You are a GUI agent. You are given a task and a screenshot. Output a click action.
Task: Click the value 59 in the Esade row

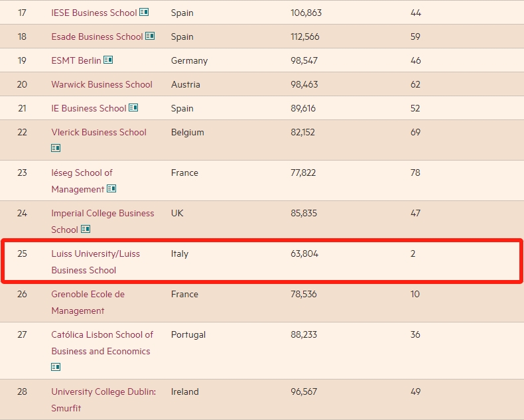[x=415, y=36]
